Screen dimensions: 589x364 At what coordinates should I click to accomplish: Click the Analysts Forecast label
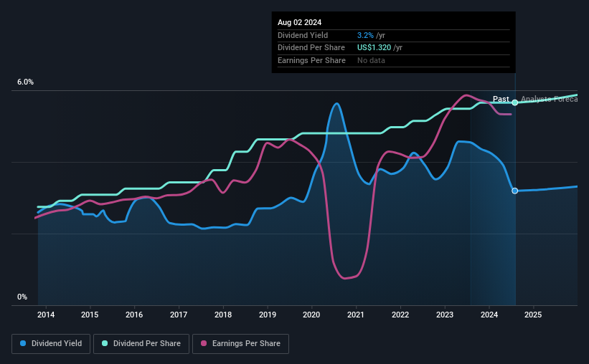coord(549,99)
